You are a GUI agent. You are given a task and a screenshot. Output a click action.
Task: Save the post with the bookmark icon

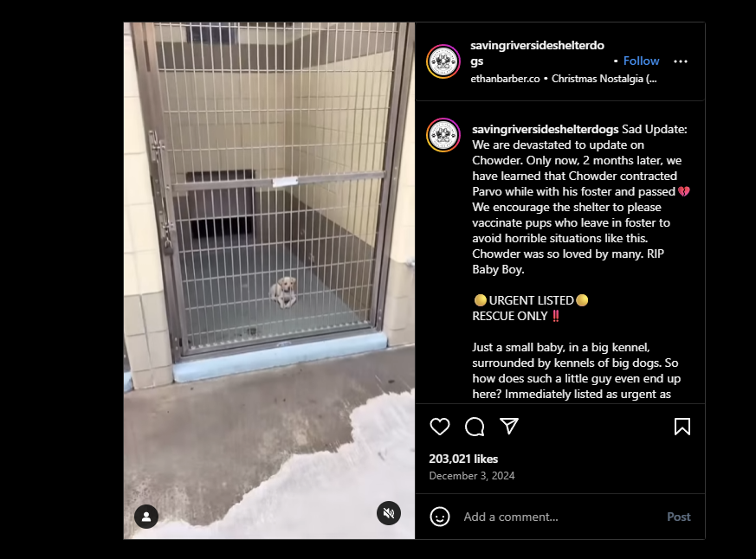(682, 427)
